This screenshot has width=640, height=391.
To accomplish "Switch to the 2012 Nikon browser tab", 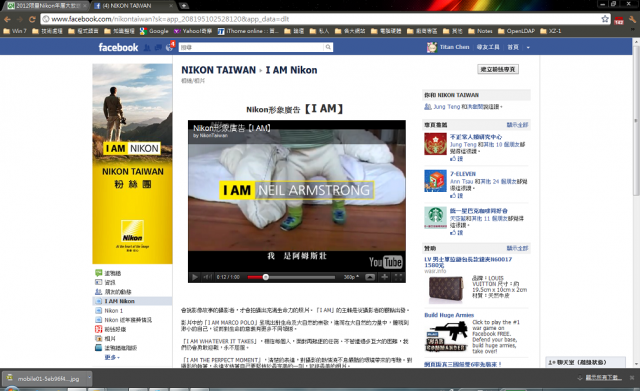I will 47,6.
